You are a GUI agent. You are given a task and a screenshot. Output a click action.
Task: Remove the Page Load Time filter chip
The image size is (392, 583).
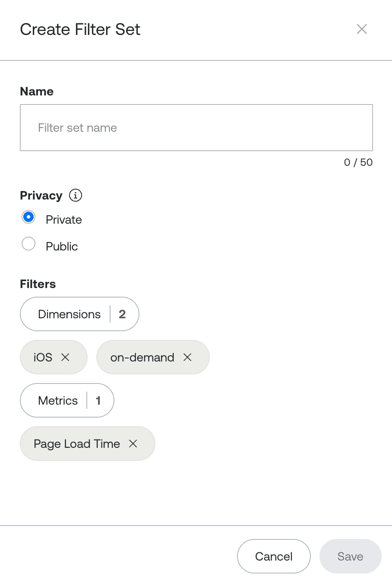133,444
